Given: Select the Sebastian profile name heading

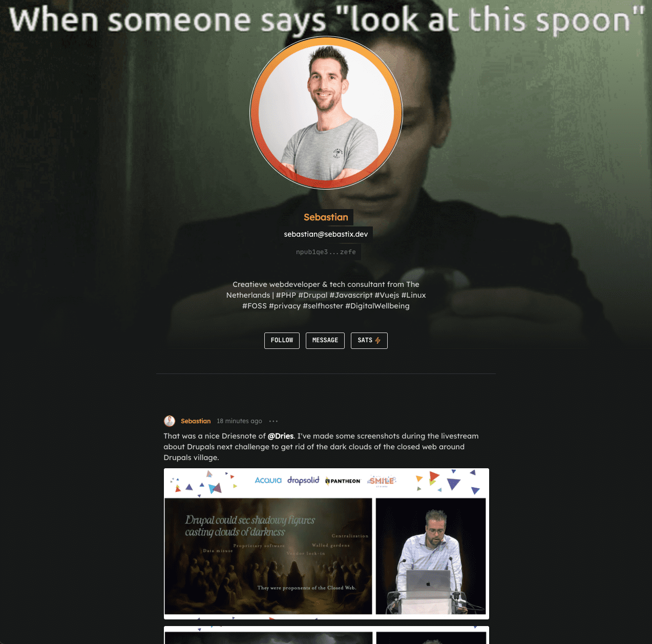Looking at the screenshot, I should [x=326, y=217].
